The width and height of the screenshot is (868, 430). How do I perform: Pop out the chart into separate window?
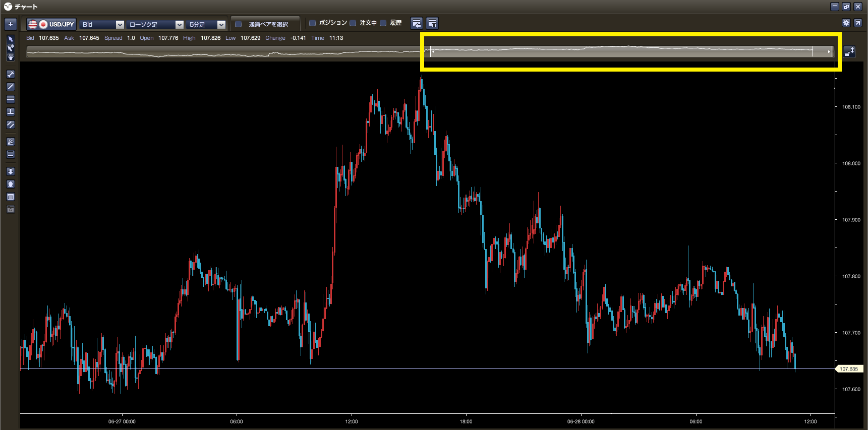pos(857,23)
